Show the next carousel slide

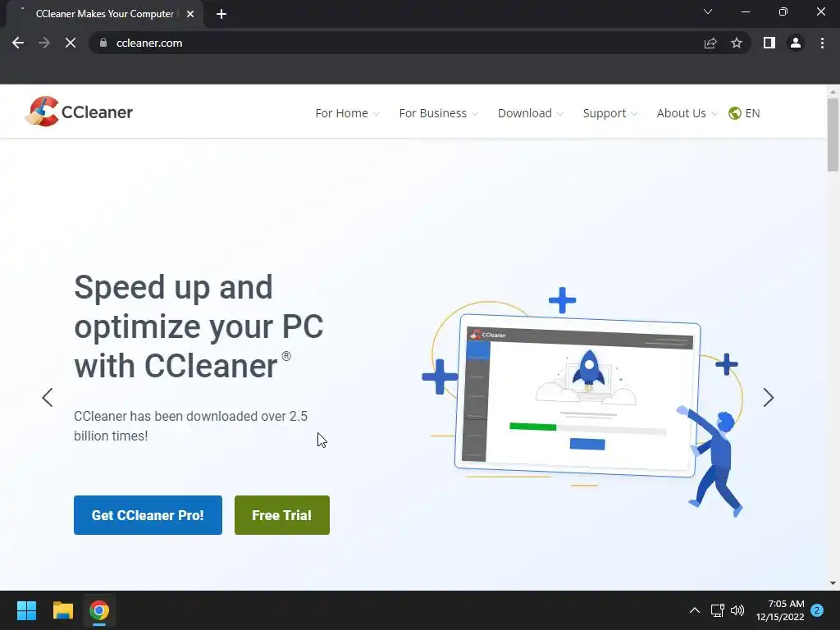pos(768,398)
